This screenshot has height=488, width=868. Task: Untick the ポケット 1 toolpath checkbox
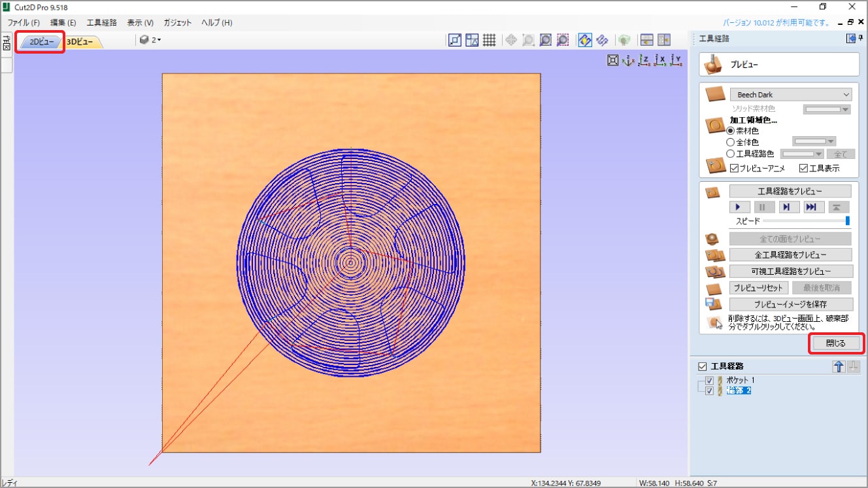click(x=710, y=381)
